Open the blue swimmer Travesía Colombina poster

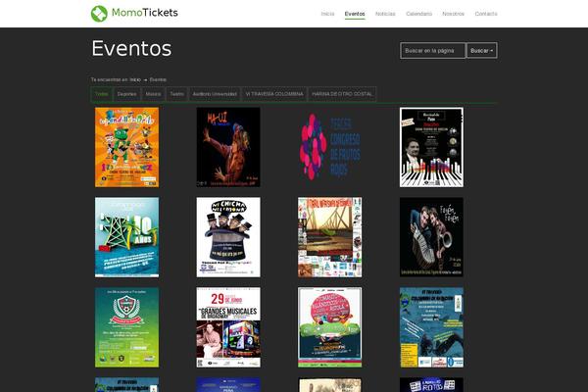(x=431, y=327)
